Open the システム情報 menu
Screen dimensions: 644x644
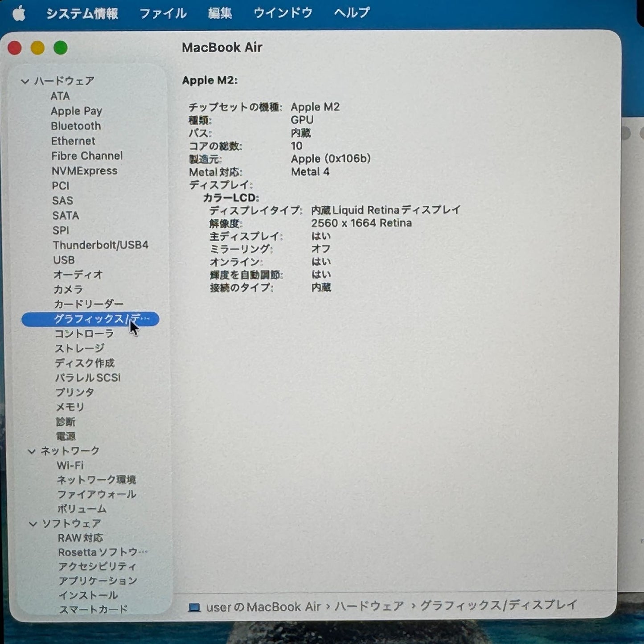click(x=82, y=14)
